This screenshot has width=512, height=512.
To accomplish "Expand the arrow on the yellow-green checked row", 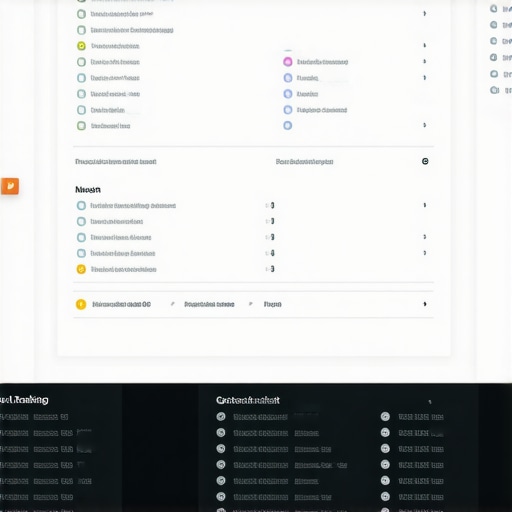I will tap(424, 45).
